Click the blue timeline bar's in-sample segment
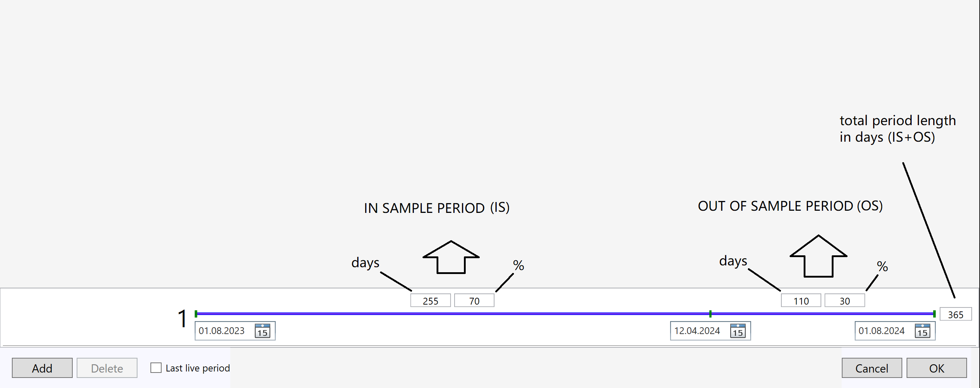The width and height of the screenshot is (980, 388). coord(453,314)
